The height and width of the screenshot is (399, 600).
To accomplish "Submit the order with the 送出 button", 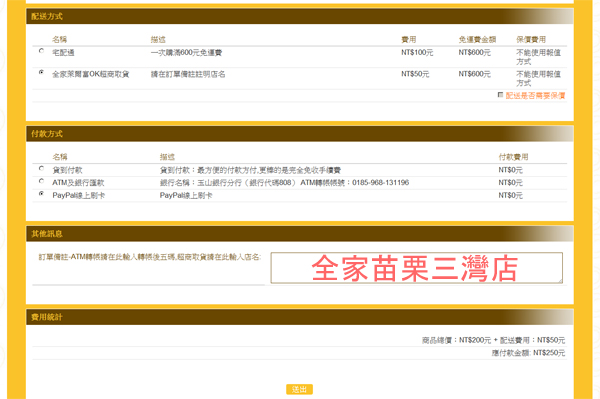I will [x=299, y=389].
